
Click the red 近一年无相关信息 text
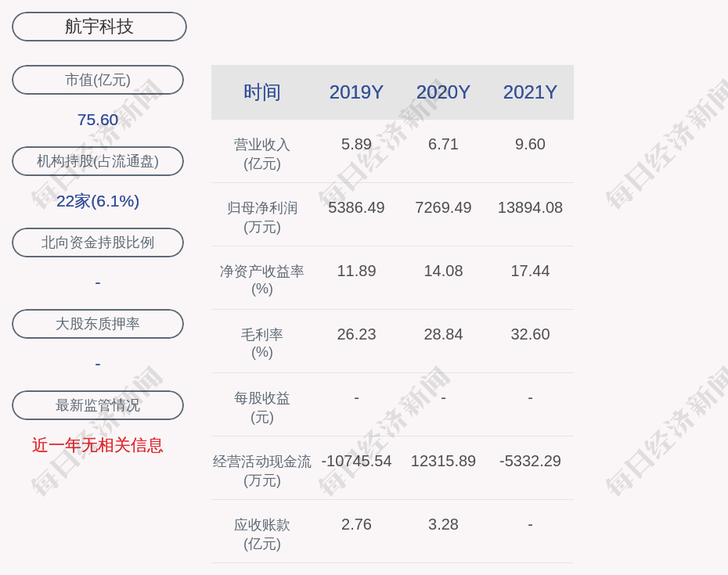(98, 445)
